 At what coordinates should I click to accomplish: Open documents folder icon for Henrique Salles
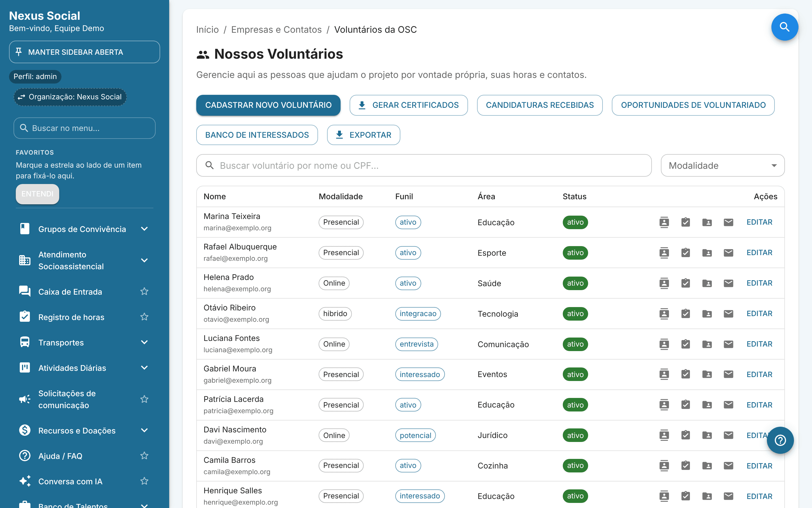point(707,496)
